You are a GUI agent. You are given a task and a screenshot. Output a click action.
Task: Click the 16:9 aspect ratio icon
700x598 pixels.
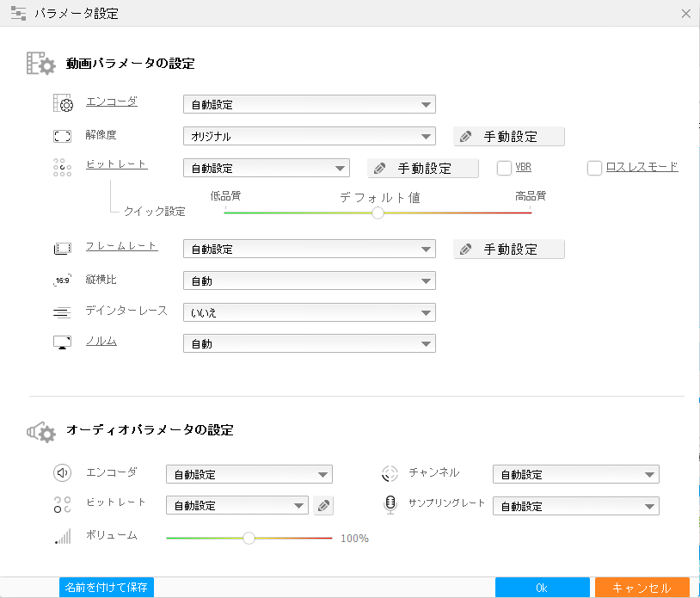[x=61, y=280]
